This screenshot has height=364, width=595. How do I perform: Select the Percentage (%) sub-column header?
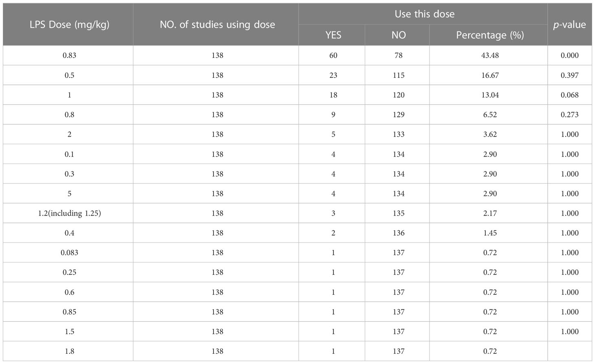pos(489,35)
